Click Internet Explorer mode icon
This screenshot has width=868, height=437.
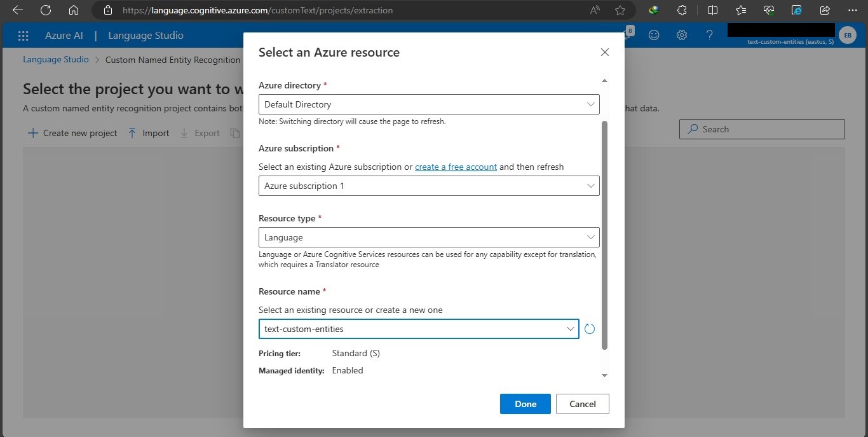click(797, 10)
